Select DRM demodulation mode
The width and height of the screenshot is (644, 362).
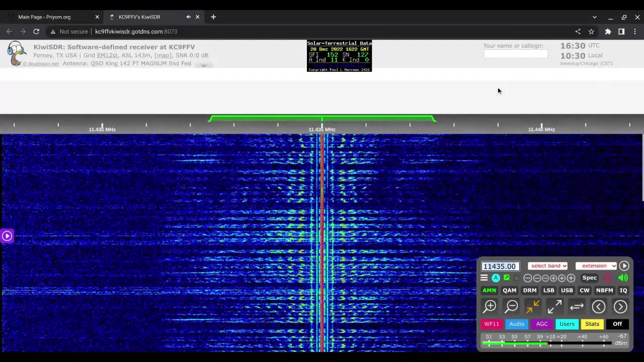click(x=530, y=290)
